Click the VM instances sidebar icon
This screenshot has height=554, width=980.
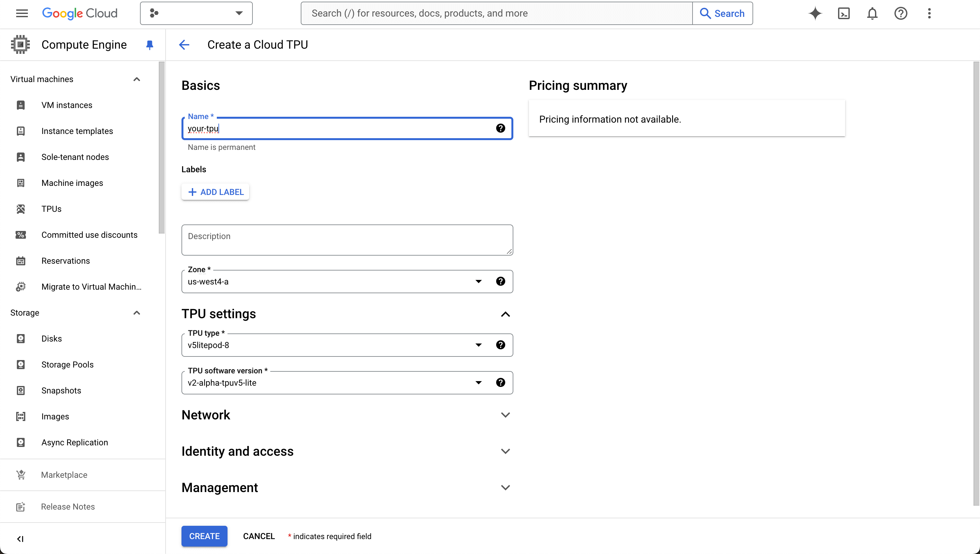[21, 105]
